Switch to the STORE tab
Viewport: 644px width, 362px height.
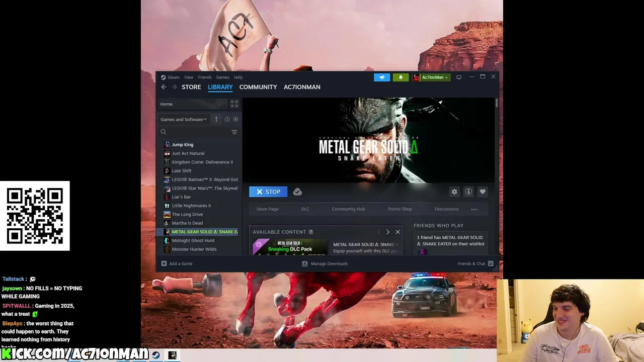click(x=191, y=87)
